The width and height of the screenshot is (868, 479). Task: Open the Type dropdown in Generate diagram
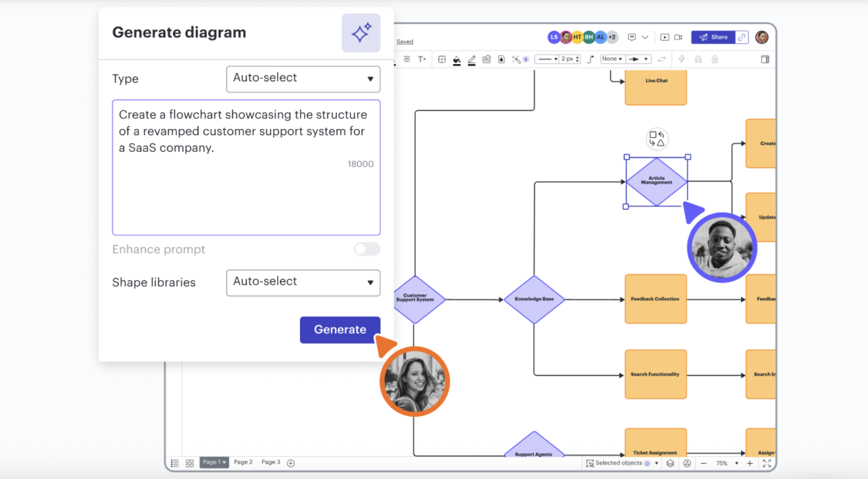[303, 79]
